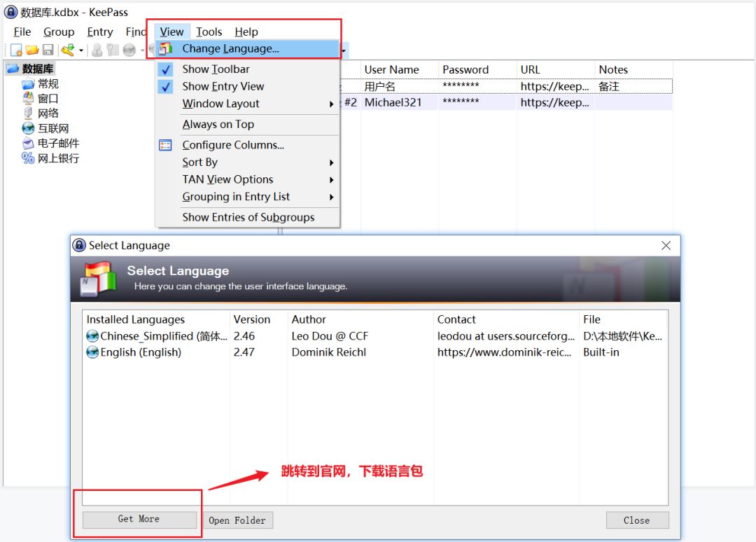Click the 网络 group icon
The width and height of the screenshot is (756, 542).
28,113
